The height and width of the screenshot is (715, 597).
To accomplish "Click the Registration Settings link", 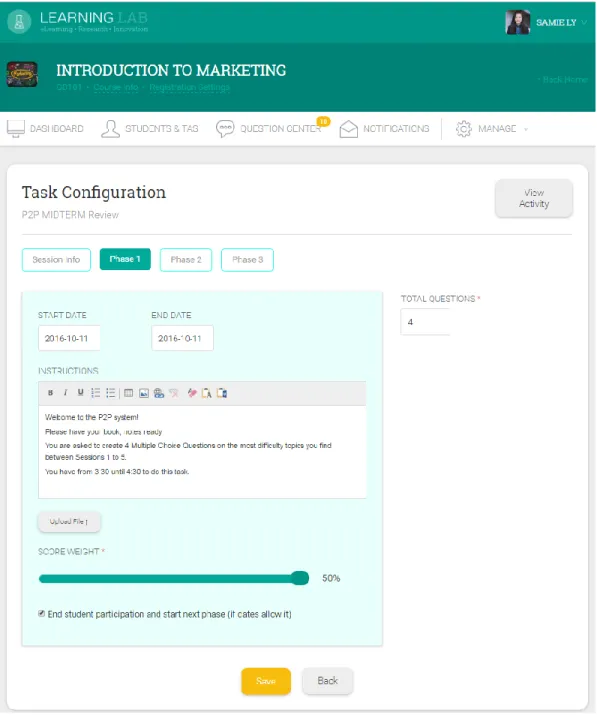I will tap(190, 87).
